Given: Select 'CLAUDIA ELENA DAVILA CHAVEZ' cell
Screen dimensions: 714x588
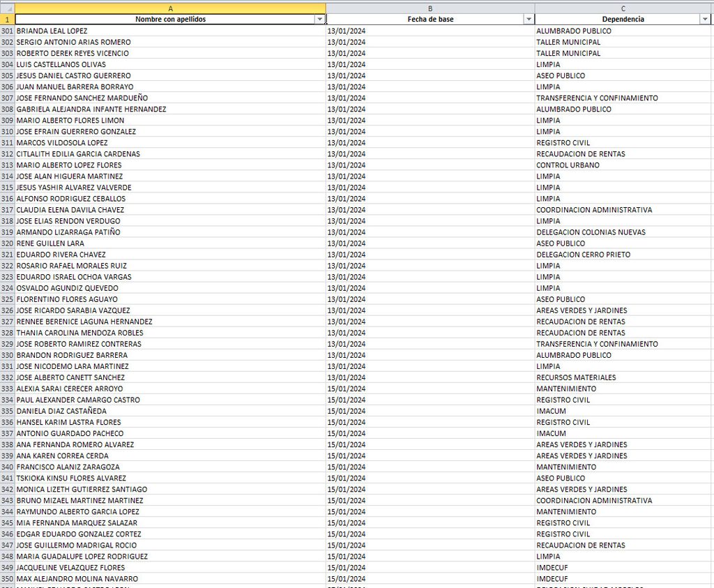Looking at the screenshot, I should coord(170,210).
